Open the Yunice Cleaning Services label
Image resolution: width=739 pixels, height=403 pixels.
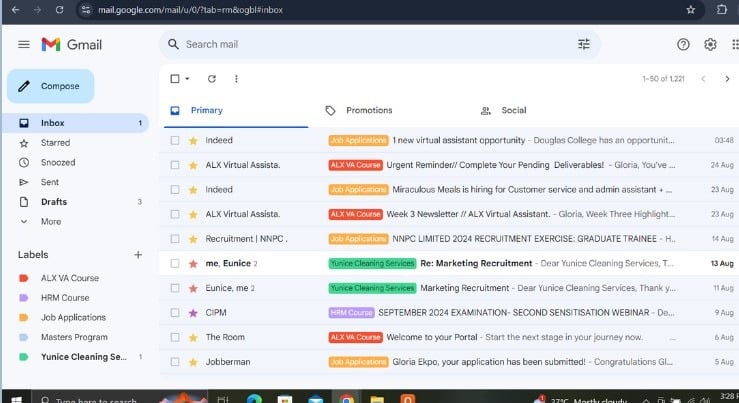pyautogui.click(x=84, y=357)
